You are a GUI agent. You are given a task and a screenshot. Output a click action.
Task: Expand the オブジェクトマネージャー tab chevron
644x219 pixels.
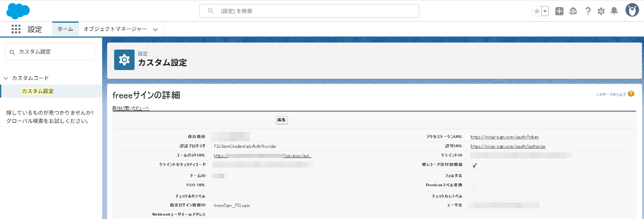click(155, 29)
